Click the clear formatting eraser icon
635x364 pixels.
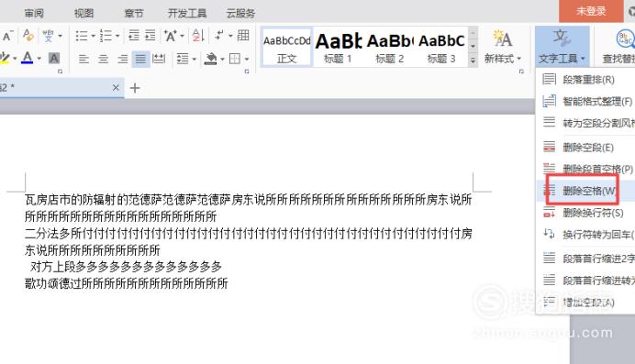click(x=28, y=36)
